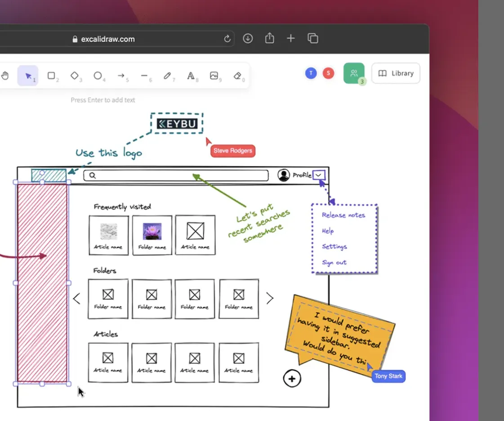Image resolution: width=504 pixels, height=421 pixels.
Task: Select the Ellipse shape tool
Action: click(98, 76)
